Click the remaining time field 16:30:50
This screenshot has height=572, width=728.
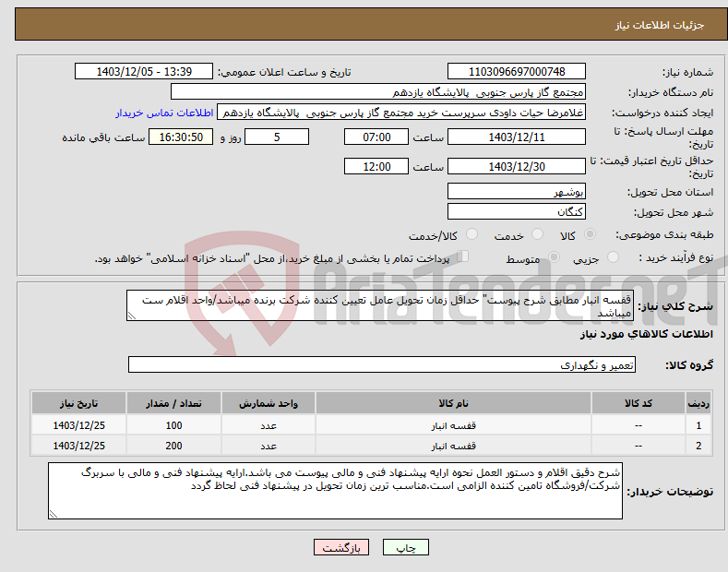(181, 137)
